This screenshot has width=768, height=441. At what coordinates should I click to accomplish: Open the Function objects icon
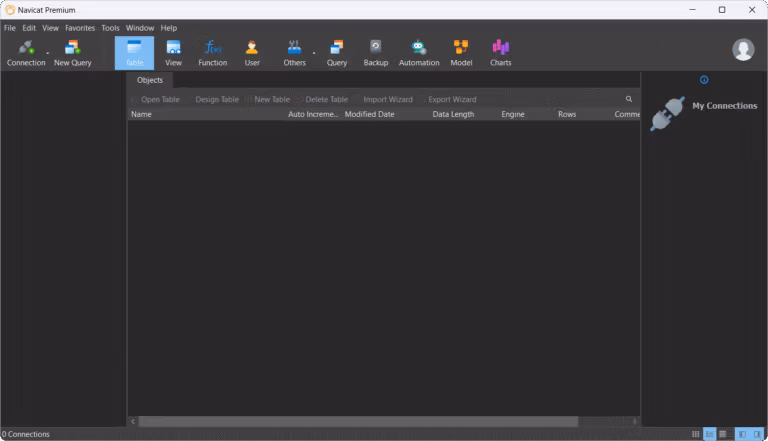(213, 53)
